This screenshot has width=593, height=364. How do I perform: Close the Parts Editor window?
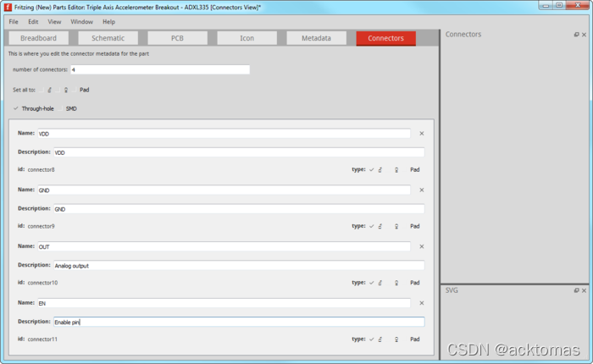[x=578, y=5]
